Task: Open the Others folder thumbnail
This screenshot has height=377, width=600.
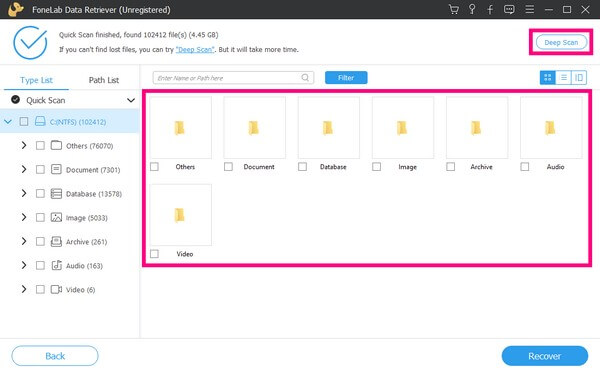Action: 181,127
